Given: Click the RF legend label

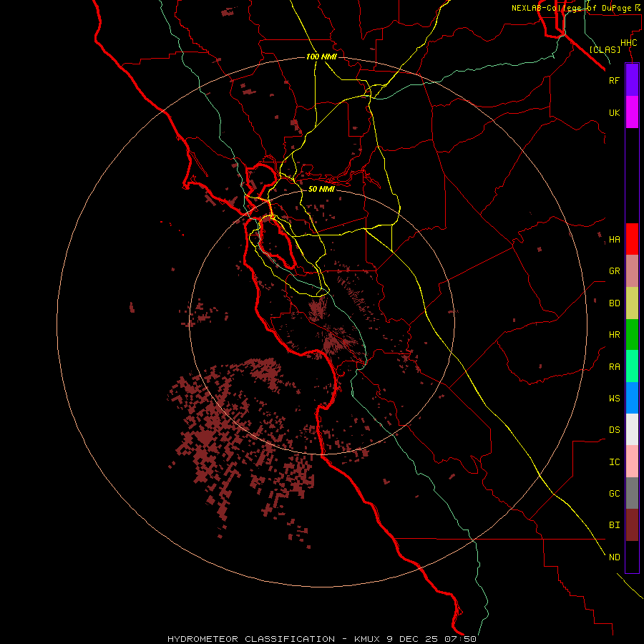Looking at the screenshot, I should point(614,80).
